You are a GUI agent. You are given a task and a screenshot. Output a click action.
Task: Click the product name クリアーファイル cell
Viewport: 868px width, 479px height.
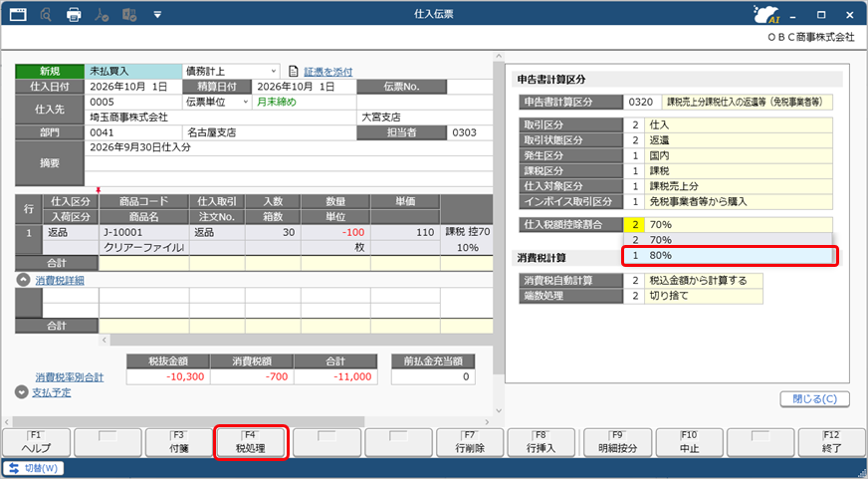pyautogui.click(x=144, y=248)
